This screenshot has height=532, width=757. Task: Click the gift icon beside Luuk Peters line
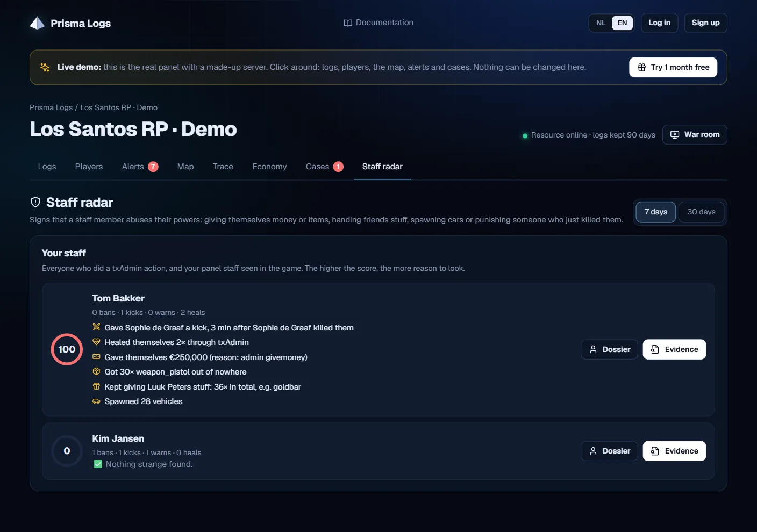tap(96, 386)
